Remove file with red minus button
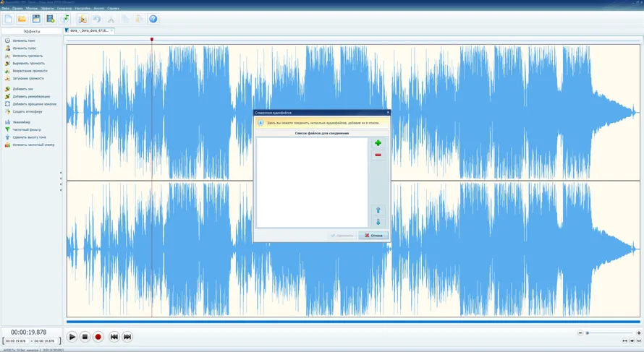The image size is (644, 352). (x=378, y=155)
